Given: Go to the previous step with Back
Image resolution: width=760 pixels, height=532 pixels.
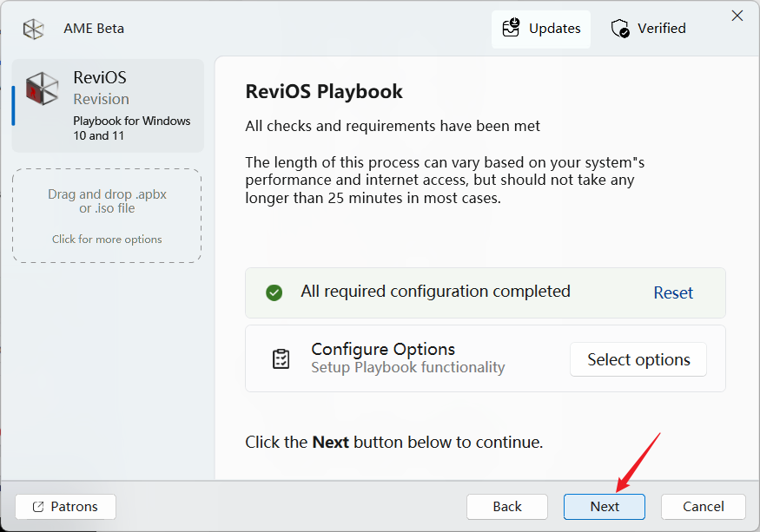Looking at the screenshot, I should (507, 507).
